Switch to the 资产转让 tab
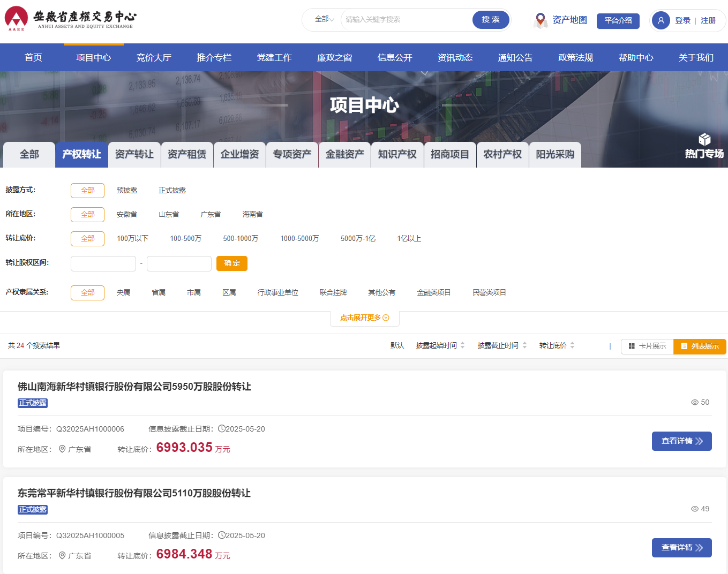Image resolution: width=728 pixels, height=574 pixels. [x=134, y=155]
